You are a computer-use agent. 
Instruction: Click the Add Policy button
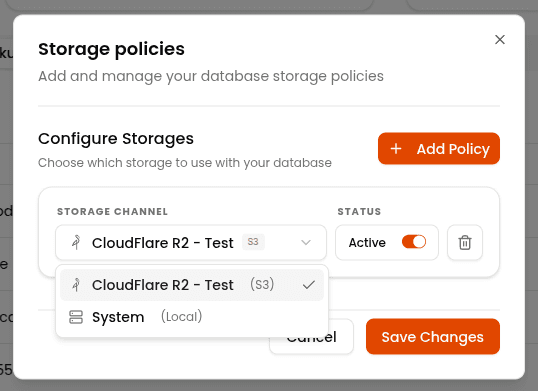click(439, 149)
